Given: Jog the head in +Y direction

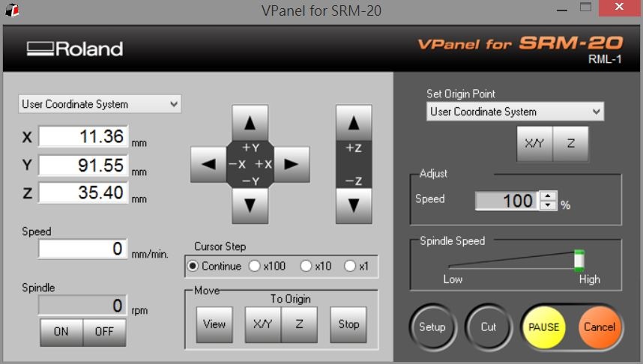Looking at the screenshot, I should pyautogui.click(x=250, y=123).
